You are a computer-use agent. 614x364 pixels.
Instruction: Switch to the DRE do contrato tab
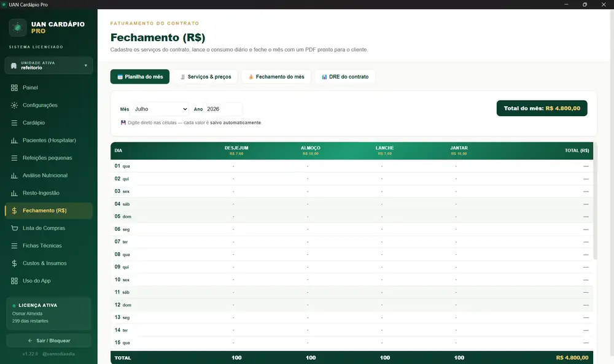[345, 77]
